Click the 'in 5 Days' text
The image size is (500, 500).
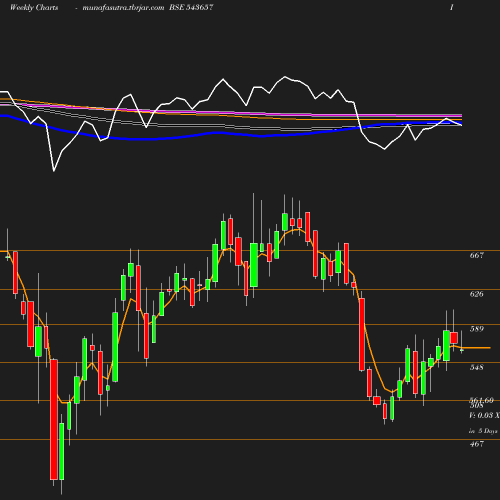(483, 431)
